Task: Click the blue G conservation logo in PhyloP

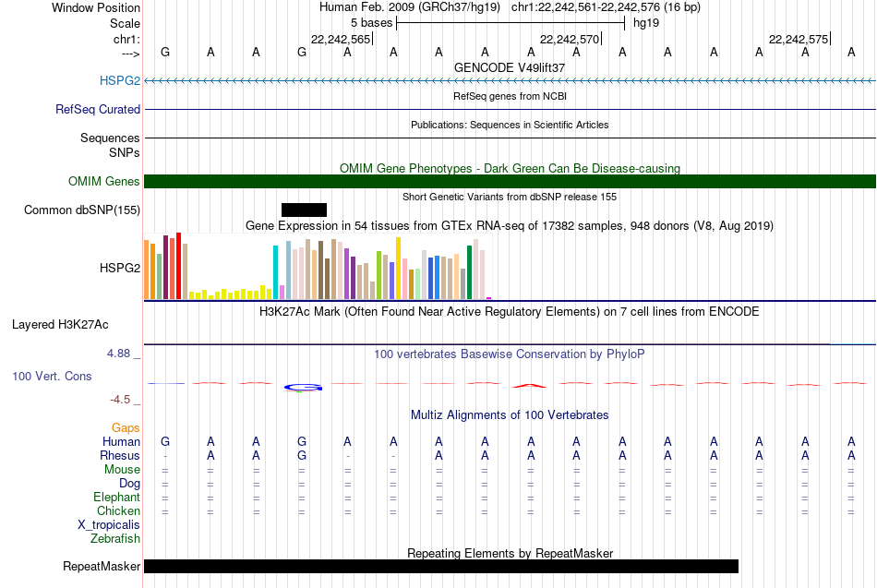Action: click(303, 387)
